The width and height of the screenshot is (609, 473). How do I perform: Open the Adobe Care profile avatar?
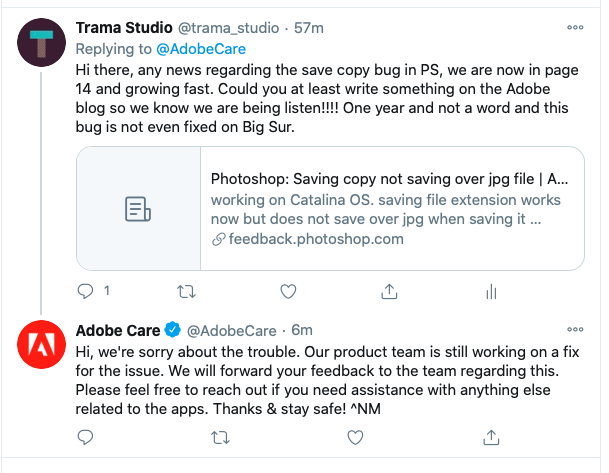click(42, 344)
